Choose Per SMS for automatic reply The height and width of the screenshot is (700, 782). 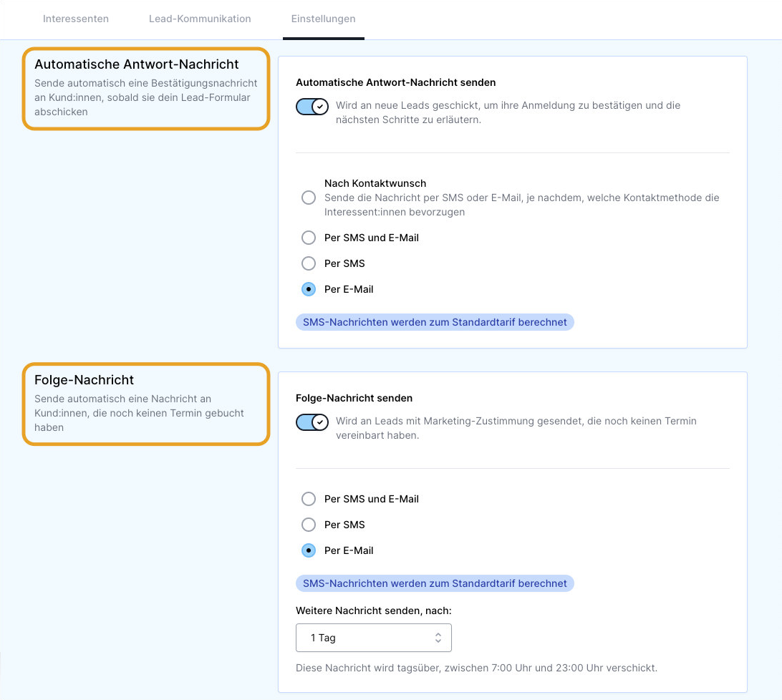point(309,263)
